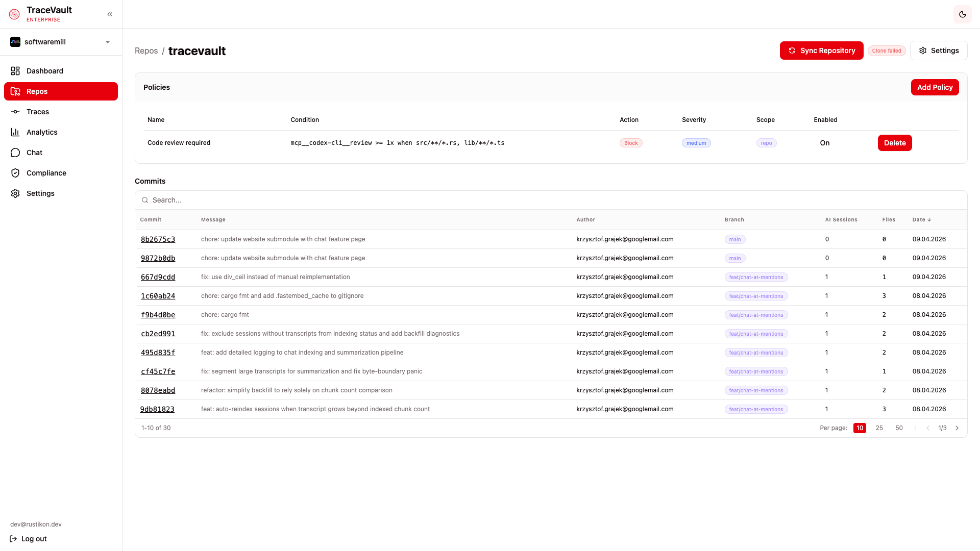Image resolution: width=980 pixels, height=551 pixels.
Task: Navigate to Repos breadcrumb link
Action: 146,51
